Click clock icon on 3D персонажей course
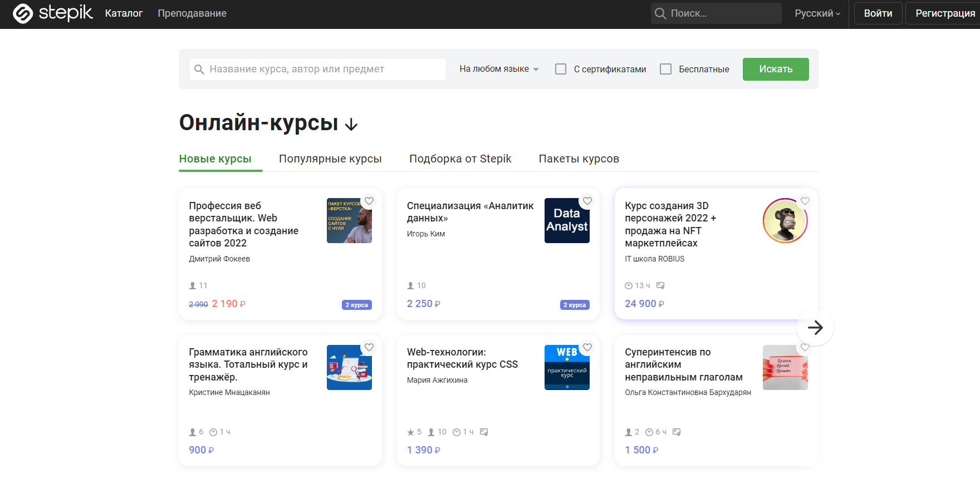Image resolution: width=980 pixels, height=479 pixels. (x=629, y=285)
